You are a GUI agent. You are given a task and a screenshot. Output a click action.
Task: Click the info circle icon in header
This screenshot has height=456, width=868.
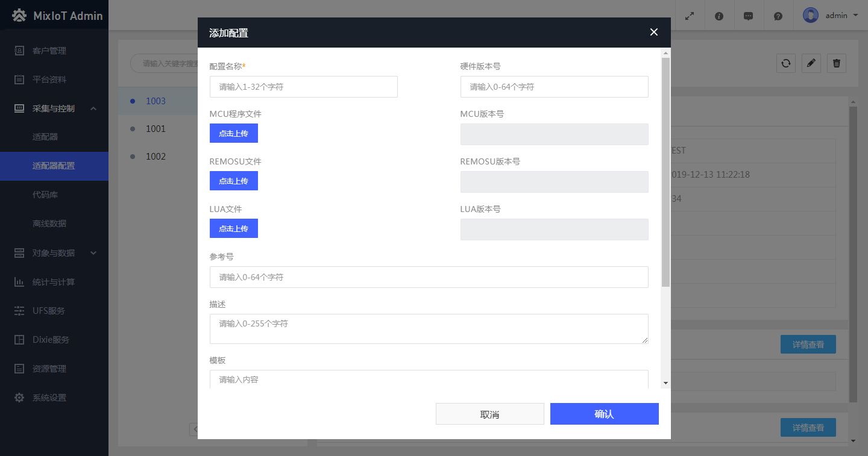(719, 16)
